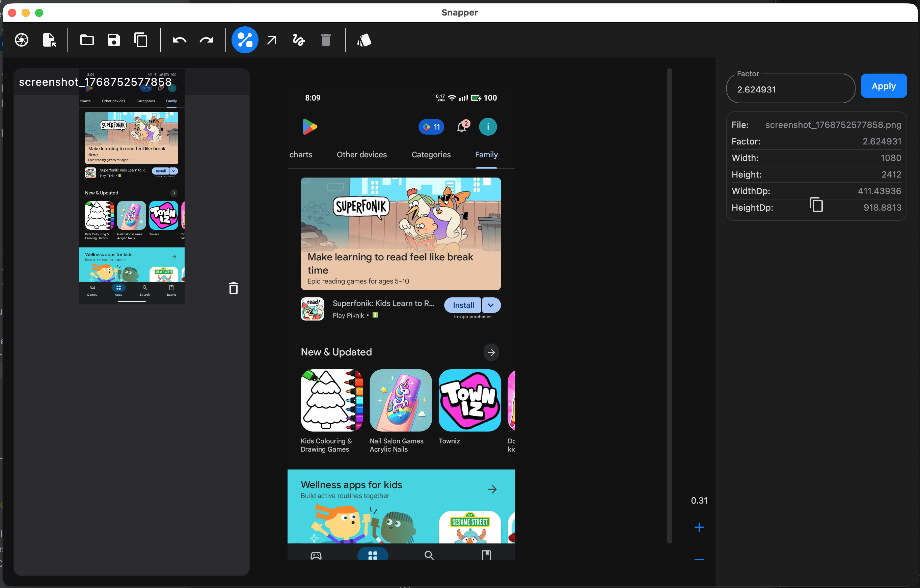
Task: Click the file-select document icon in toolbar
Action: [x=49, y=40]
